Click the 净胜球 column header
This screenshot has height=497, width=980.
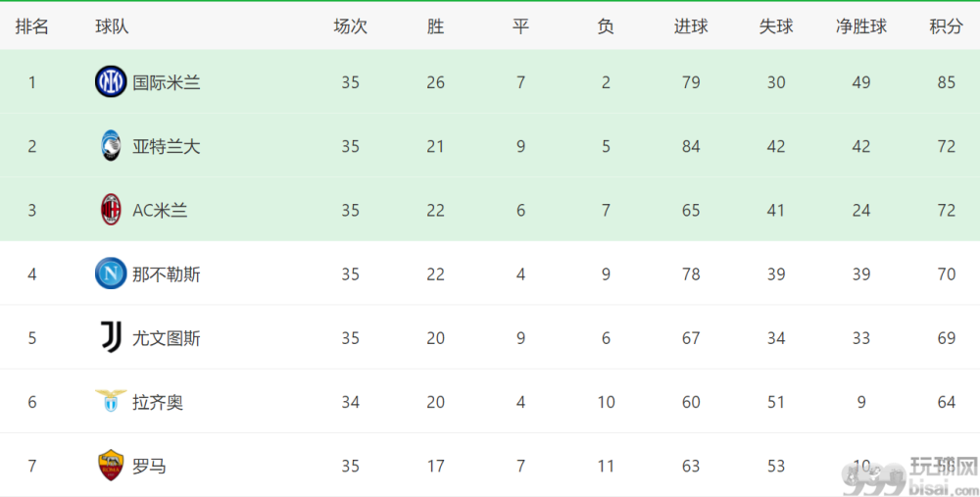(861, 26)
